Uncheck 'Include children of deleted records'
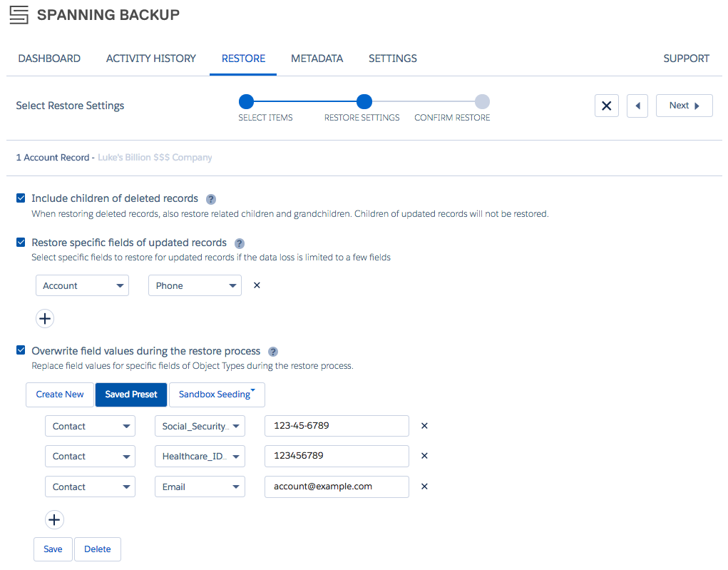 (20, 198)
